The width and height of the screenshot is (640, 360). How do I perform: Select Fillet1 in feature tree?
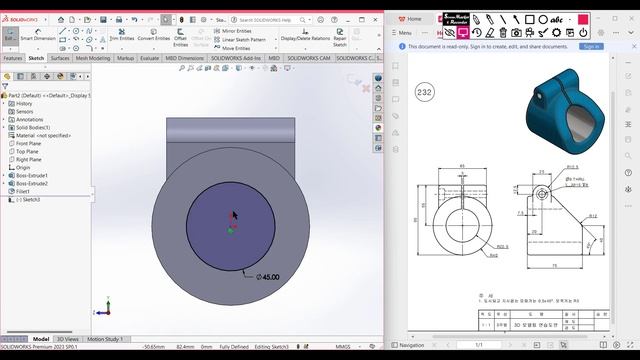click(19, 191)
